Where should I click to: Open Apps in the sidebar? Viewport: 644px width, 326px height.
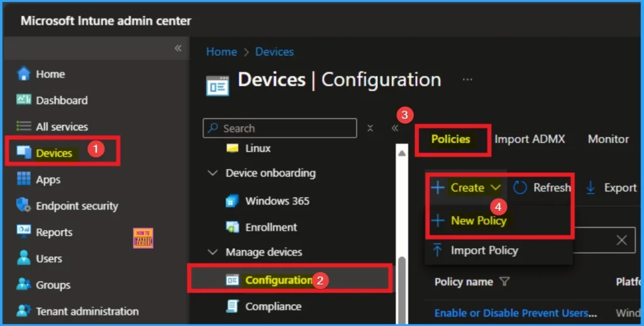tap(48, 180)
